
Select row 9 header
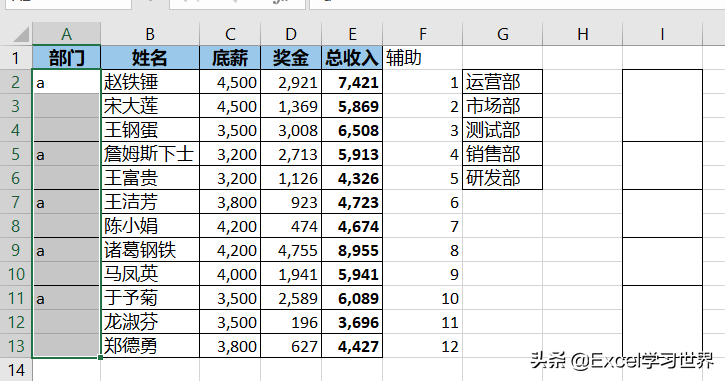point(16,250)
